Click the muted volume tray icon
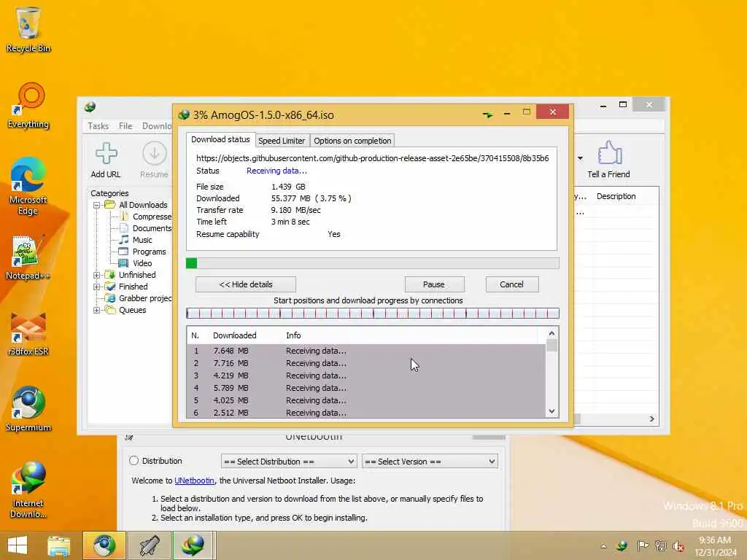747x560 pixels. (678, 545)
